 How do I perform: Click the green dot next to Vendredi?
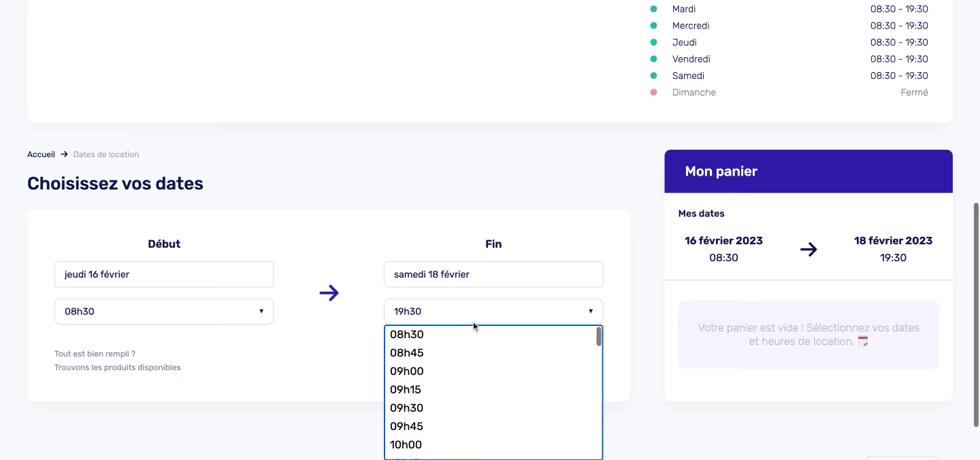(x=654, y=59)
